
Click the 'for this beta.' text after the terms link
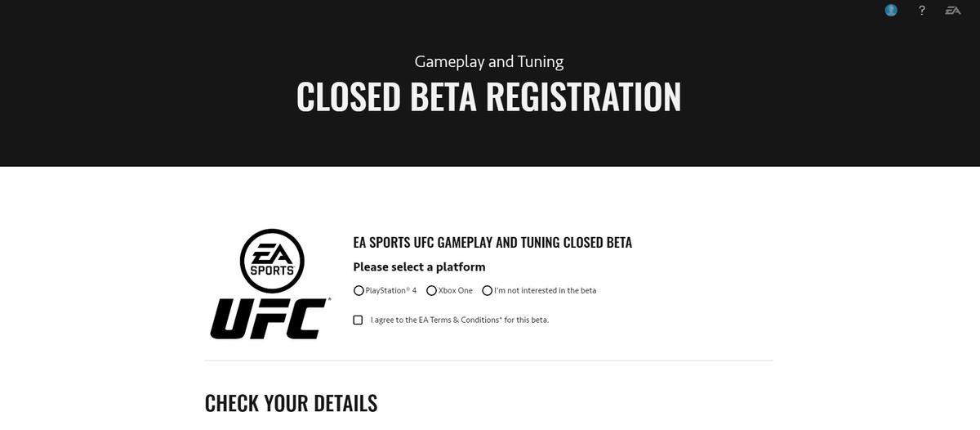click(527, 320)
